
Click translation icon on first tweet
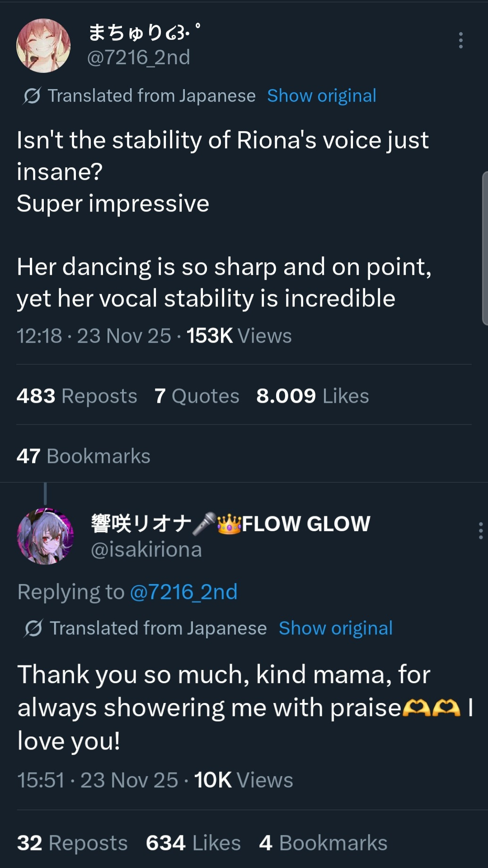32,96
